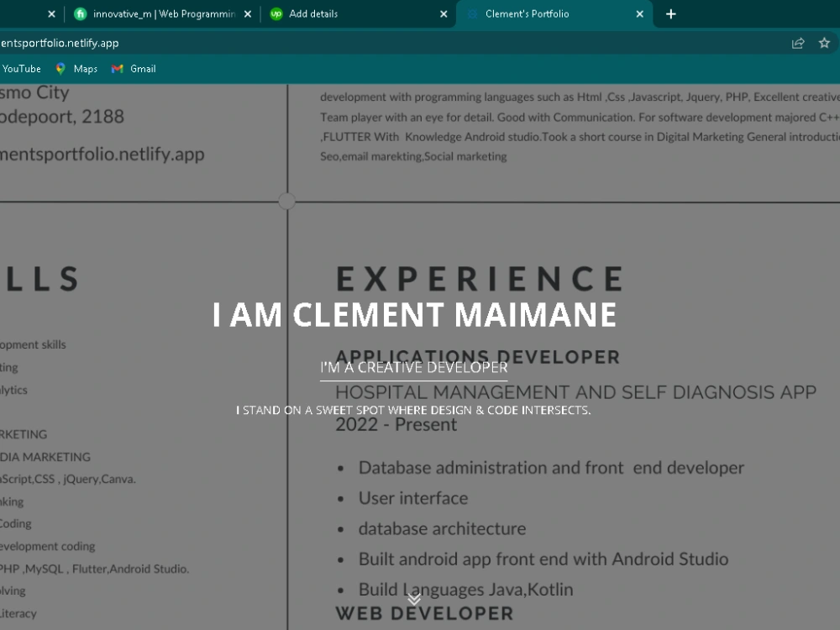Image resolution: width=840 pixels, height=630 pixels.
Task: Close the Add details tab
Action: point(444,14)
